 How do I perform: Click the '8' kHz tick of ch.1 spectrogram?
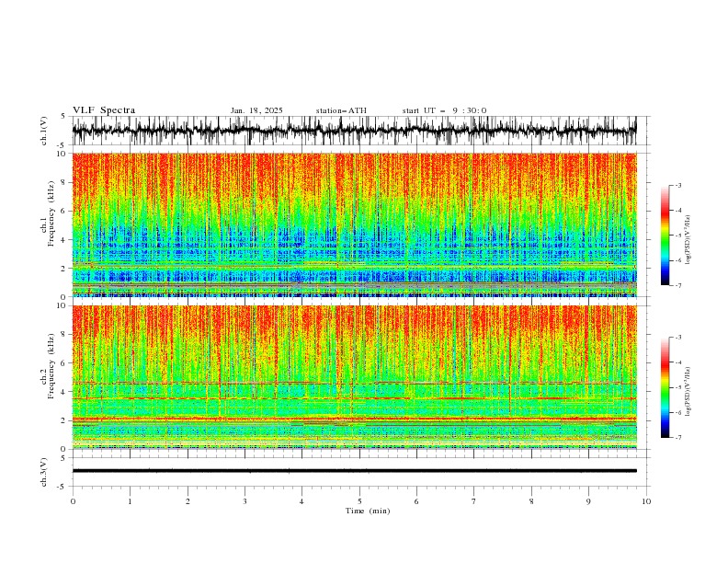pyautogui.click(x=65, y=182)
